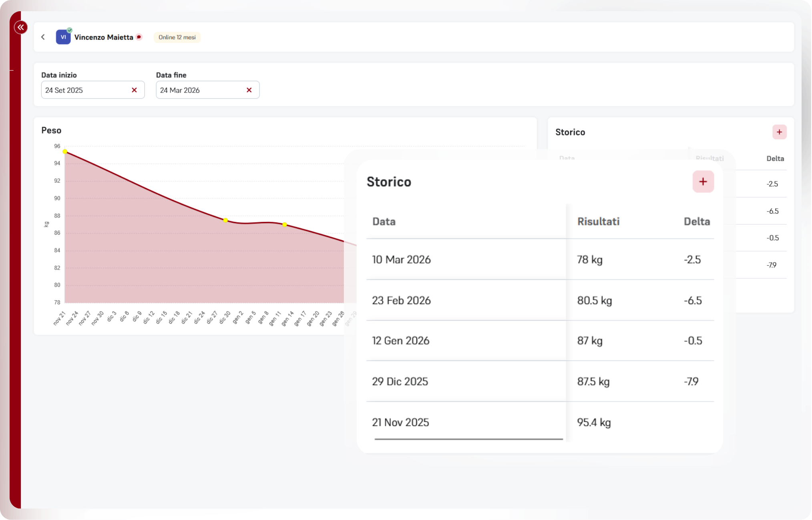This screenshot has width=812, height=520.
Task: Add new entry in enlarged Storico panel
Action: [703, 182]
